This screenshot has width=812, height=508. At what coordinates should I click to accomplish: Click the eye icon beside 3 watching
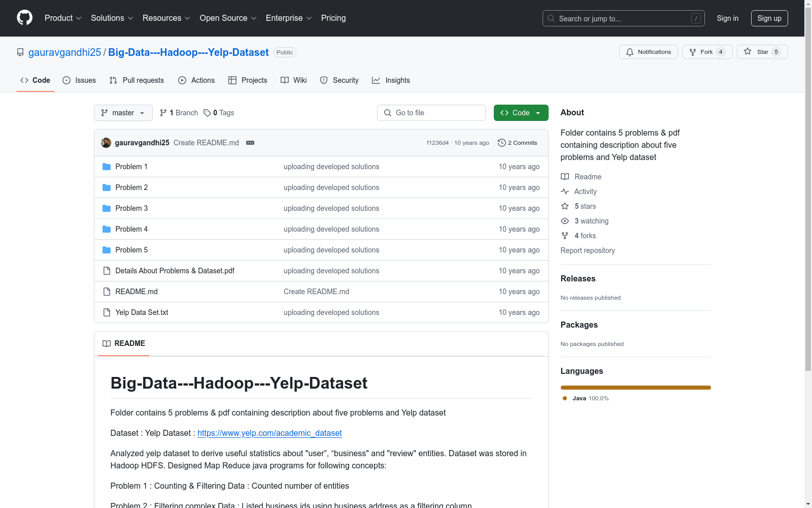tap(565, 221)
